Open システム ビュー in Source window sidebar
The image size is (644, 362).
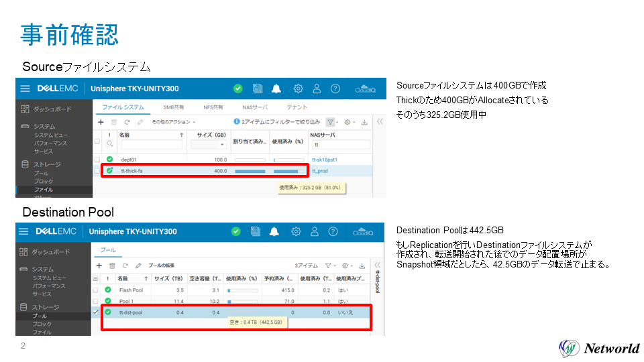pos(51,135)
